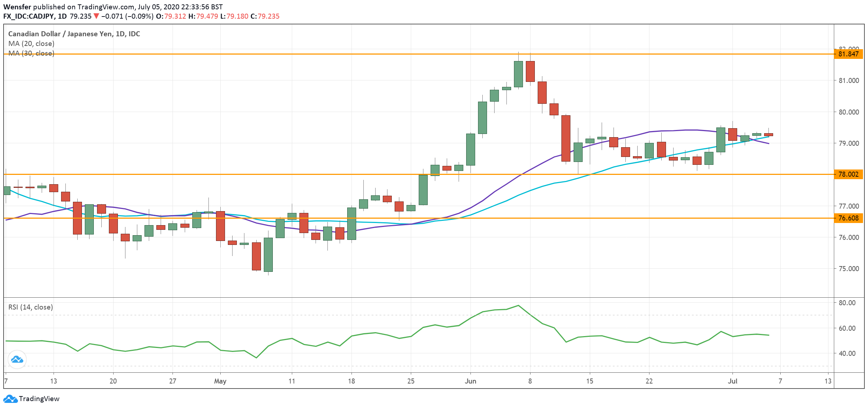Click the TradingView logo watermark in the RSI panel
Viewport: 868px width, 409px height.
coord(17,359)
